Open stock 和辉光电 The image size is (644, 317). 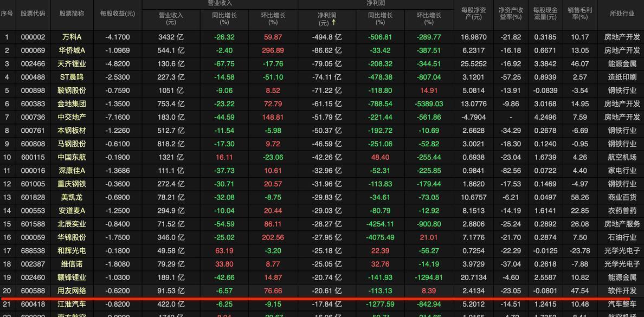[x=72, y=250]
